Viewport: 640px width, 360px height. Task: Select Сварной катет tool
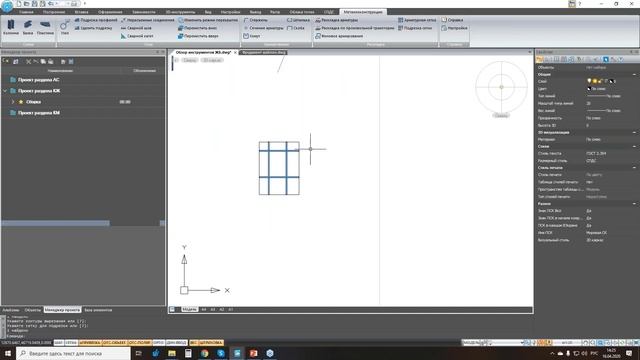(x=137, y=36)
